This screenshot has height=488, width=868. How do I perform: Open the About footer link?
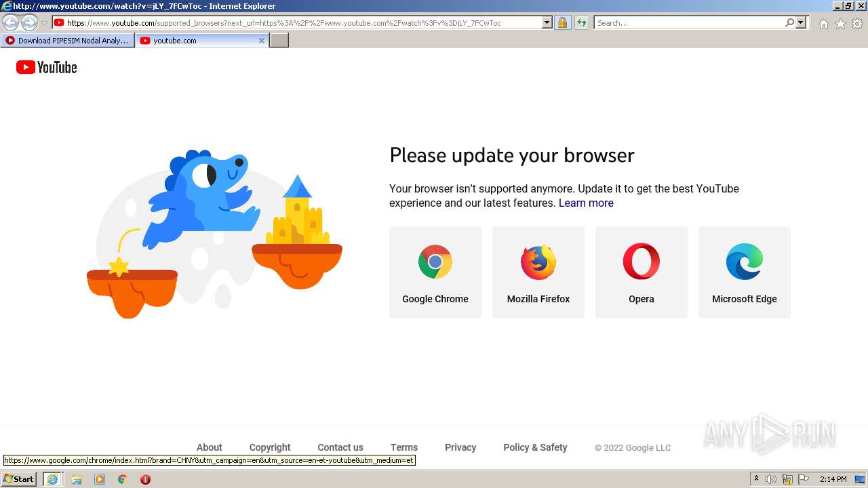point(209,447)
